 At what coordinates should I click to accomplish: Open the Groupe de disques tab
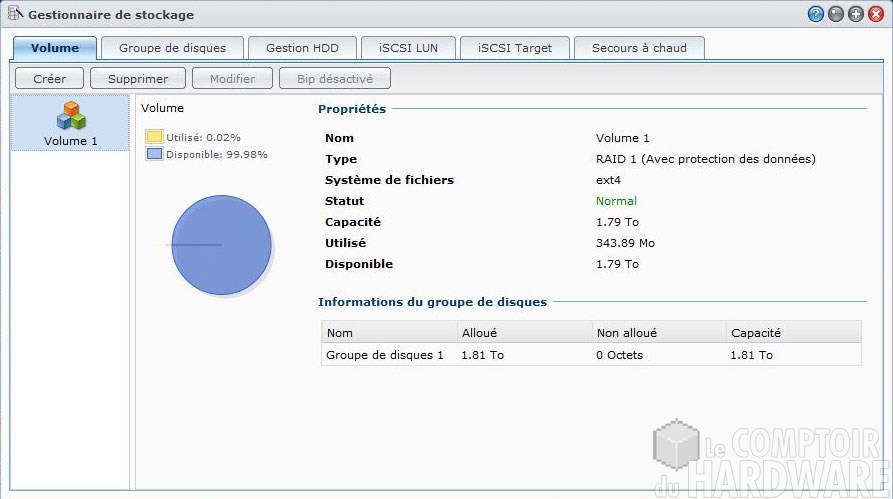(x=172, y=48)
